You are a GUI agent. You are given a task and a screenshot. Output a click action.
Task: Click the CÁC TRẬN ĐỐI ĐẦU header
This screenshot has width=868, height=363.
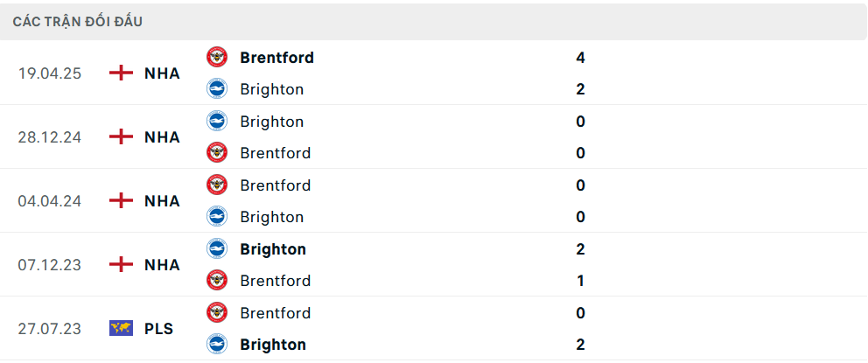click(x=78, y=22)
